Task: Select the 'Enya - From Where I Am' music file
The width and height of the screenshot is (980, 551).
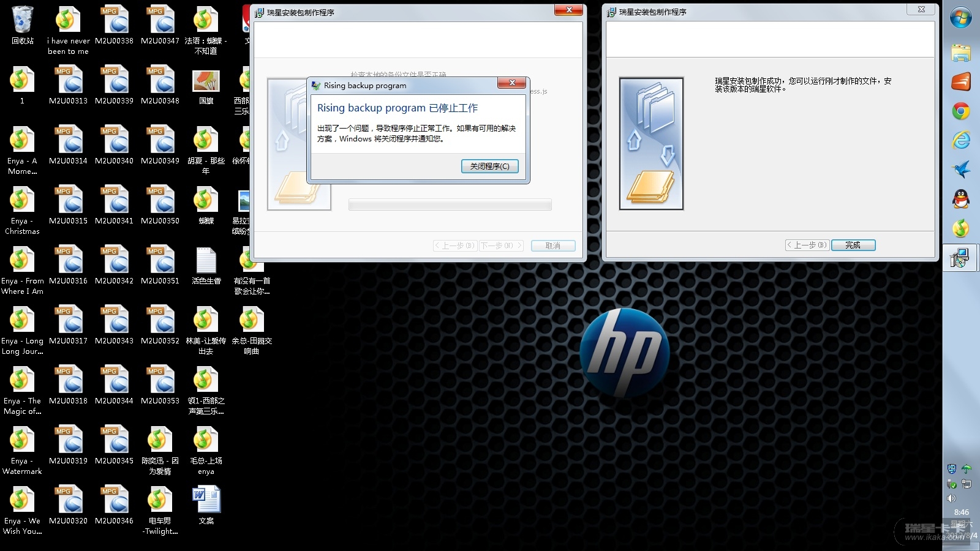Action: pyautogui.click(x=22, y=271)
